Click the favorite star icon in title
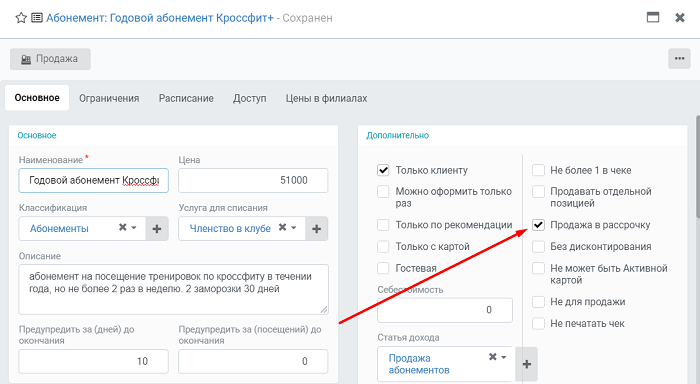Viewport: 700px width, 384px height. pyautogui.click(x=21, y=18)
